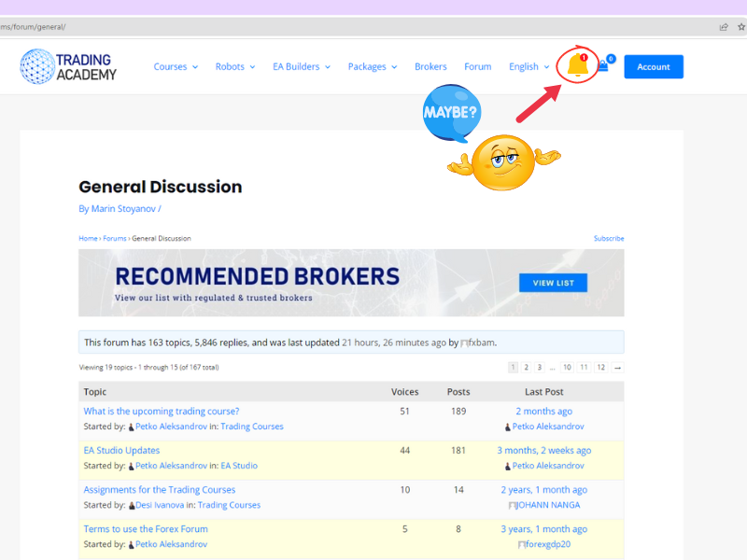Open topic EA Studio Updates
This screenshot has width=747, height=560.
coord(121,451)
